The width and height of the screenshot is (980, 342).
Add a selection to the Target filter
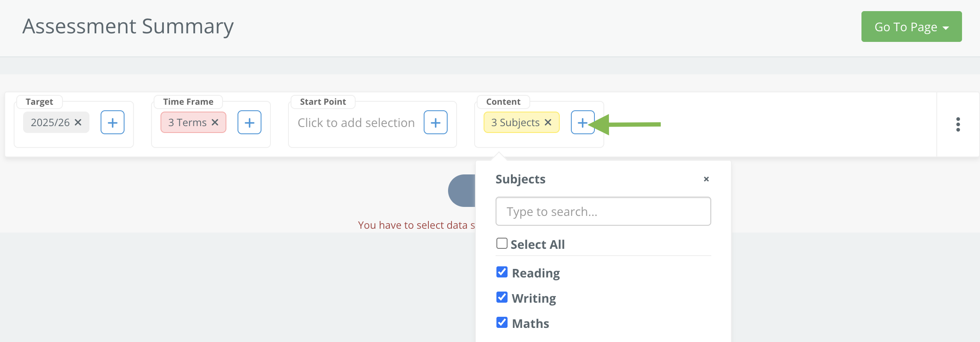click(x=113, y=122)
